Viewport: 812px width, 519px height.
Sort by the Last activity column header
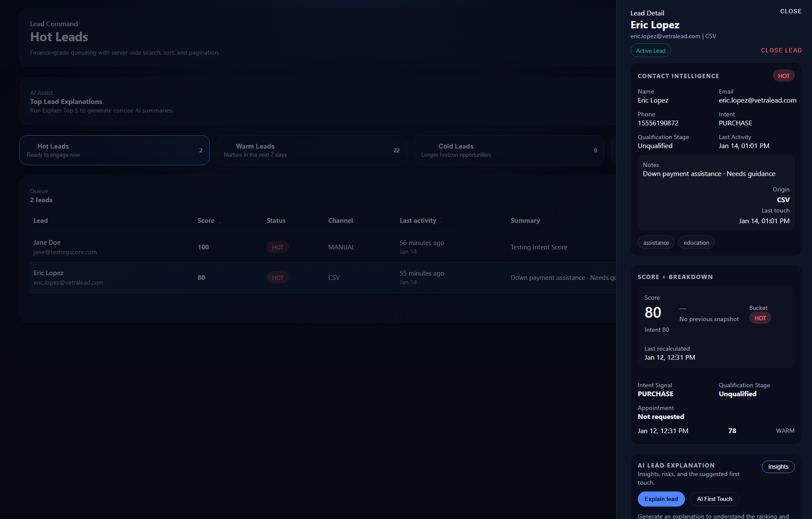tap(417, 221)
